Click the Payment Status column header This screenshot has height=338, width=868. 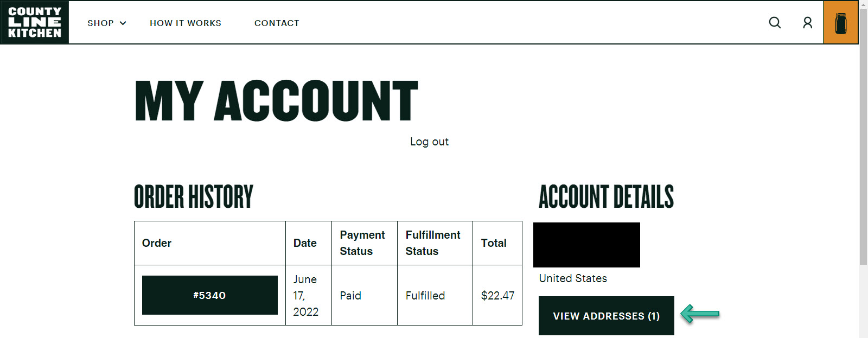(x=362, y=243)
